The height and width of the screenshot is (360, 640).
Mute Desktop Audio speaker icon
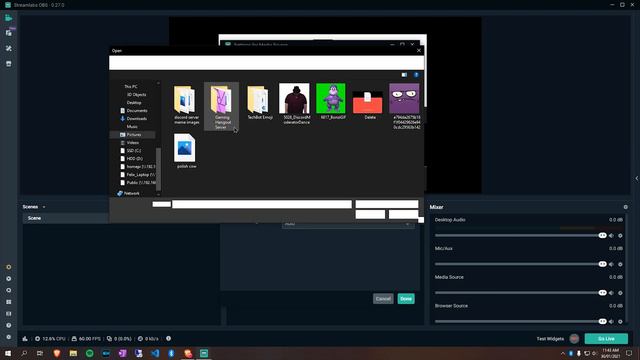[x=611, y=236]
